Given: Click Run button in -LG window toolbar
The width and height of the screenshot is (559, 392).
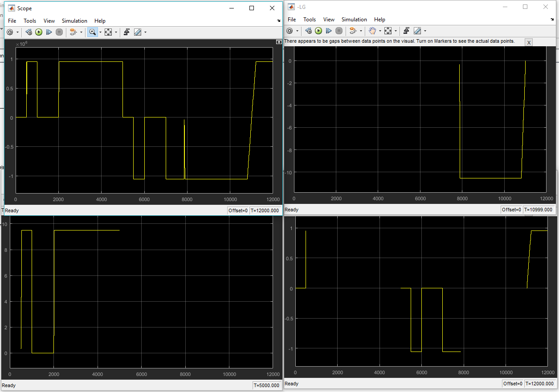Looking at the screenshot, I should point(318,31).
